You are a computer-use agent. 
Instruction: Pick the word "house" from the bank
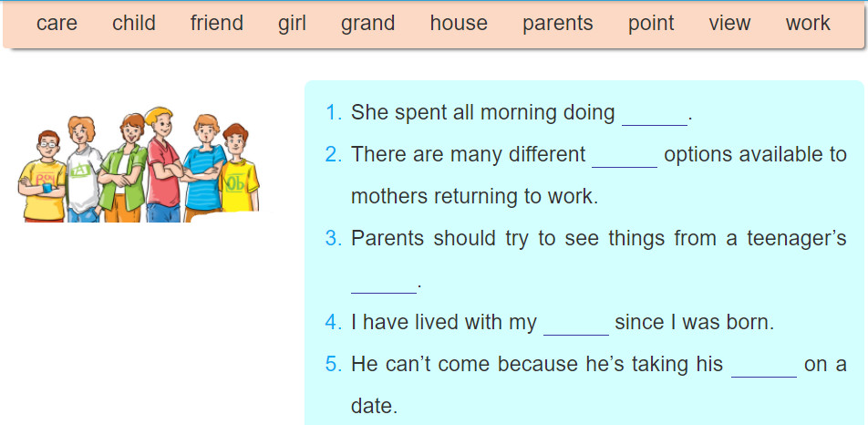tap(459, 23)
